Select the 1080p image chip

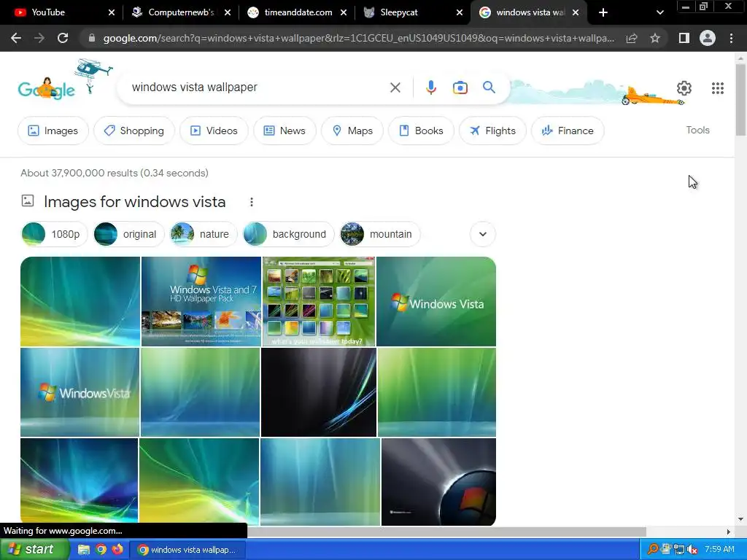[x=54, y=234]
